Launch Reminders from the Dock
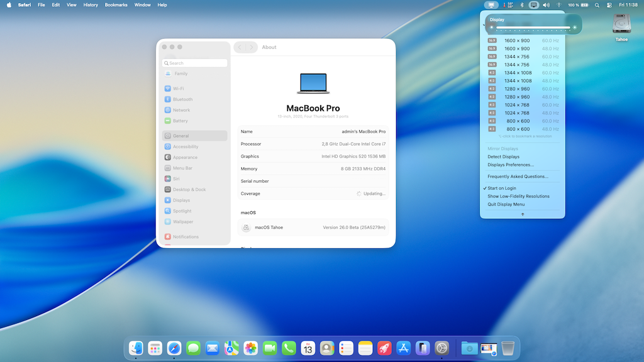 click(346, 348)
